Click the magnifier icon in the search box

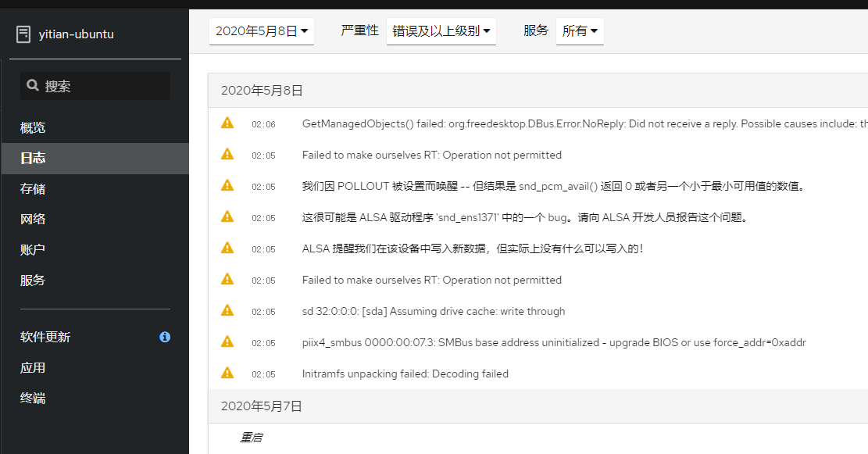pyautogui.click(x=33, y=85)
